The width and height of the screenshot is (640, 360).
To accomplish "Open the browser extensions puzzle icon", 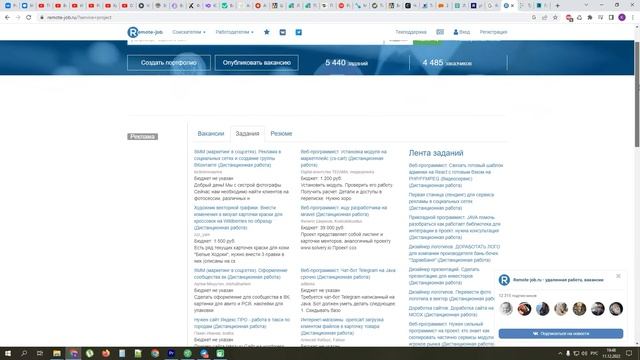I will tap(590, 18).
